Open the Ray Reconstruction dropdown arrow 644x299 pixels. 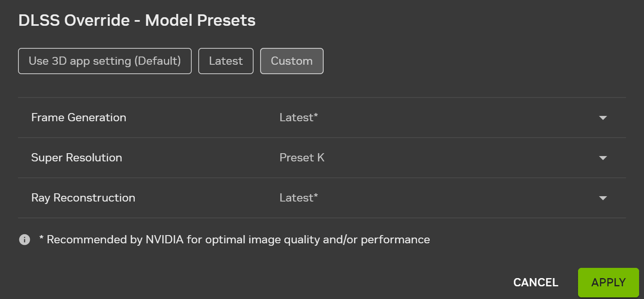603,198
